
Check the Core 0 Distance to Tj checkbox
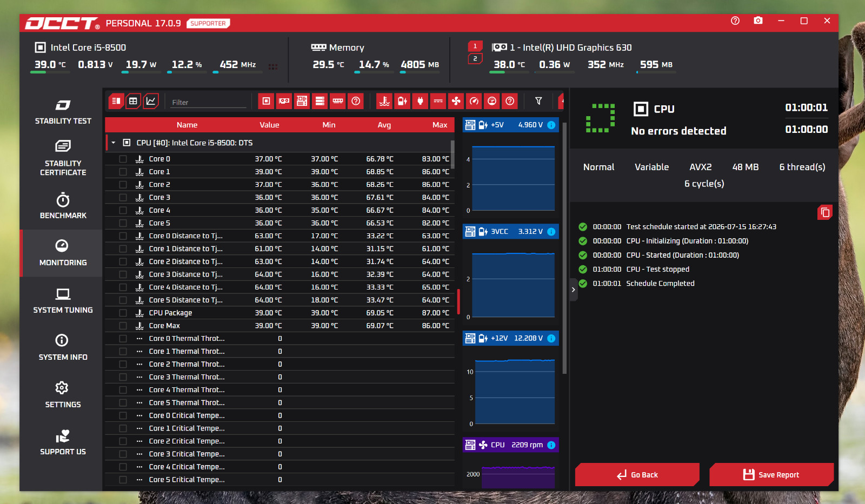click(x=123, y=236)
